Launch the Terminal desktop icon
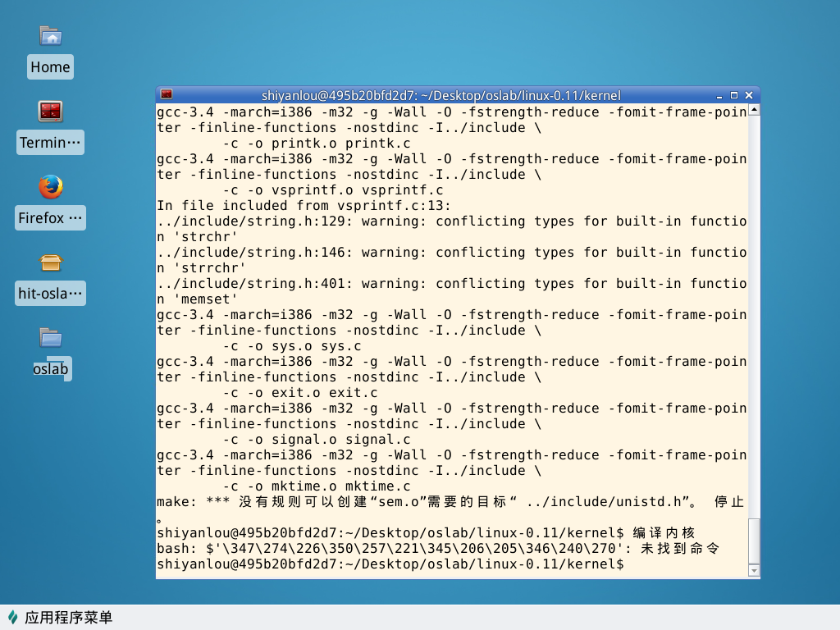 pos(51,112)
